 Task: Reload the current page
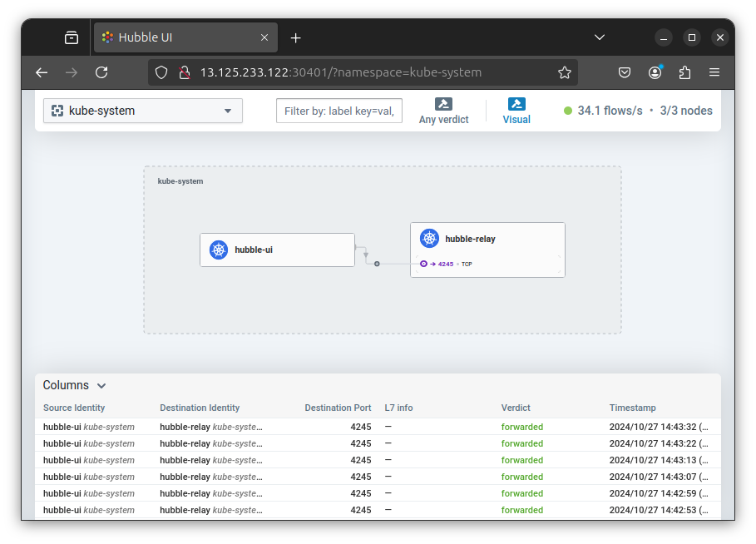pos(101,72)
